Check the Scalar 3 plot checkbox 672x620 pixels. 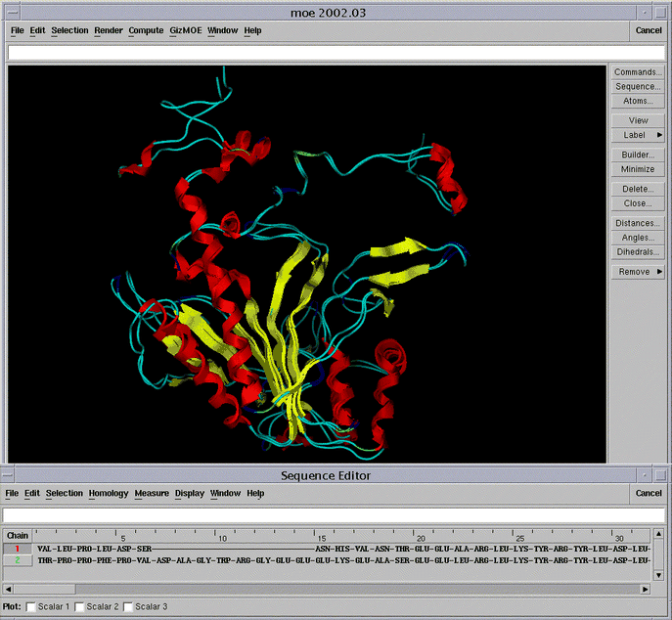coord(128,607)
